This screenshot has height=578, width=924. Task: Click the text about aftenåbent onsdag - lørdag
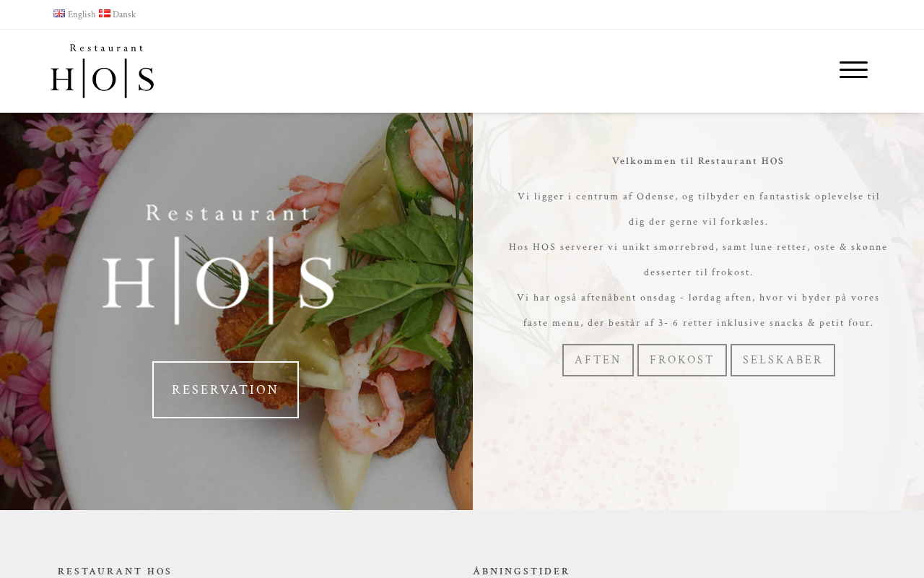tap(698, 310)
